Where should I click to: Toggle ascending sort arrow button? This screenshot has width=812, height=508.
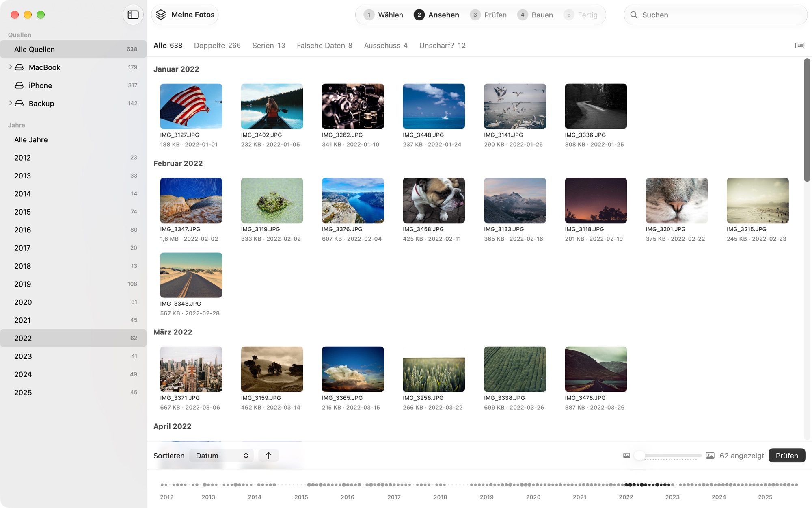(x=268, y=456)
